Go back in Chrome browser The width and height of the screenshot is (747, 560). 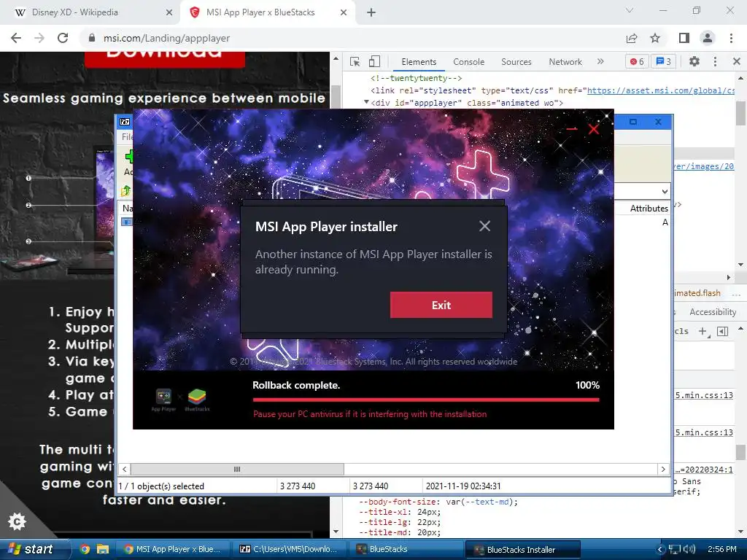[x=16, y=38]
